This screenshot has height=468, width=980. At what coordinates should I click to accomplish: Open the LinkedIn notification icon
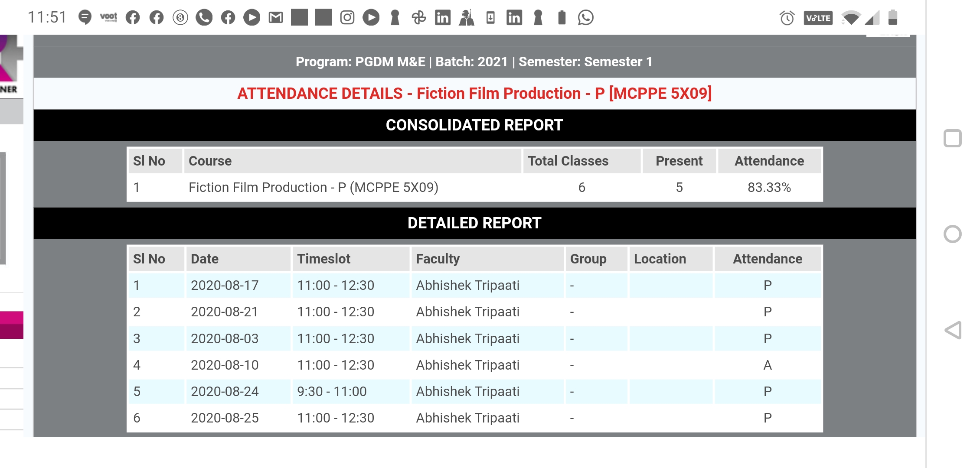point(443,17)
